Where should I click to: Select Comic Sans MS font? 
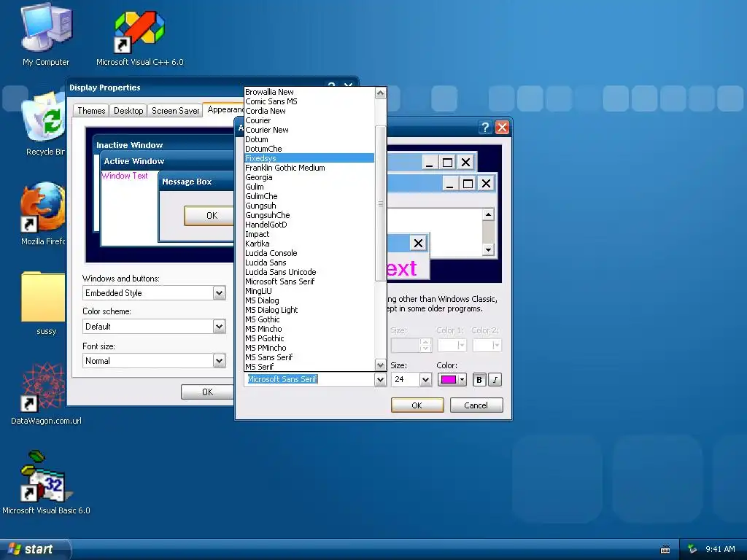tap(309, 101)
